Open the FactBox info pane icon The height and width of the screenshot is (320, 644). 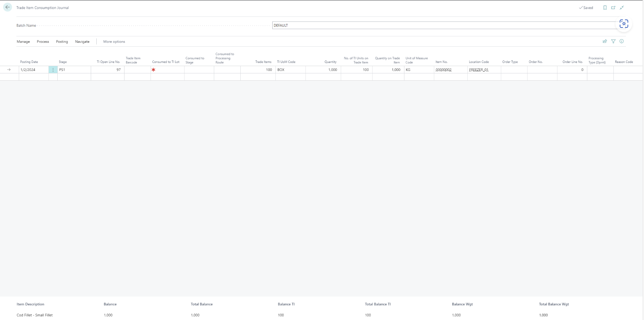622,41
